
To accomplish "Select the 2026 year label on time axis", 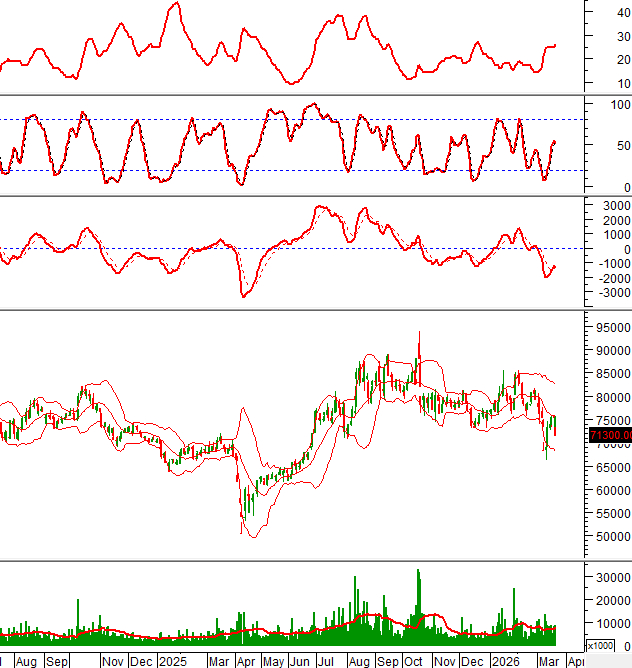I will coord(506,661).
